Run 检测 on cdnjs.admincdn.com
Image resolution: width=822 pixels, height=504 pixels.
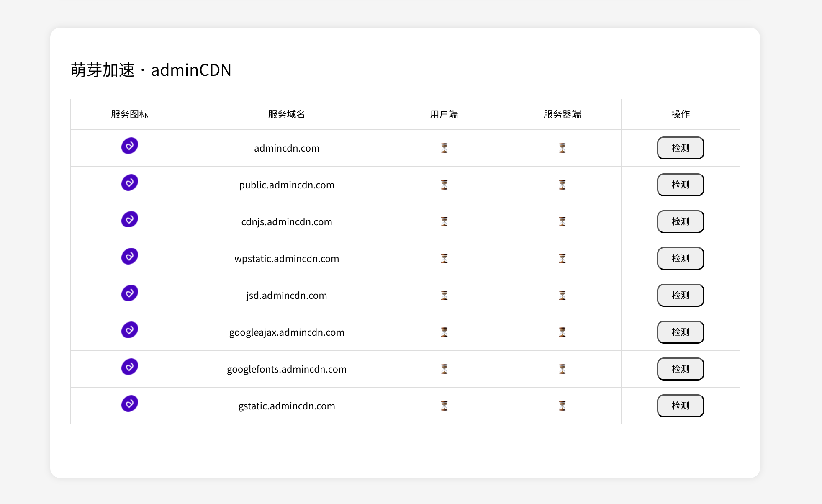click(x=680, y=221)
